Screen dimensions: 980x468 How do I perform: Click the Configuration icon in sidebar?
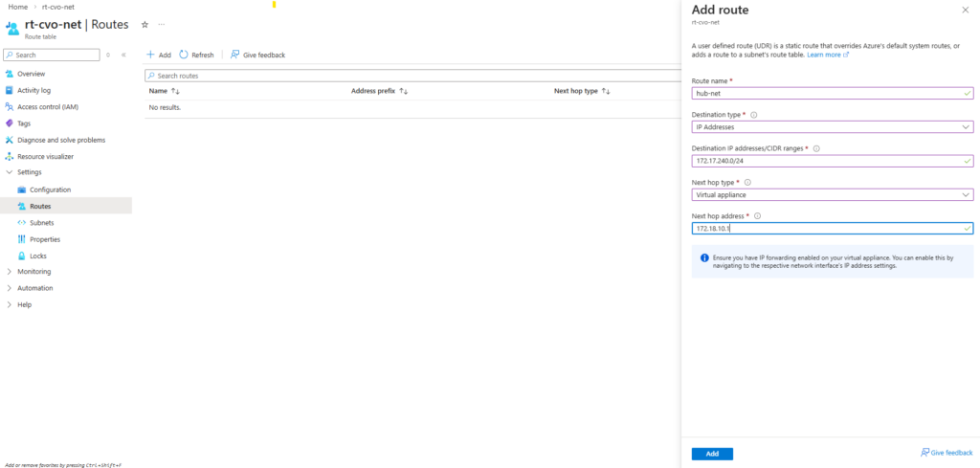point(21,189)
